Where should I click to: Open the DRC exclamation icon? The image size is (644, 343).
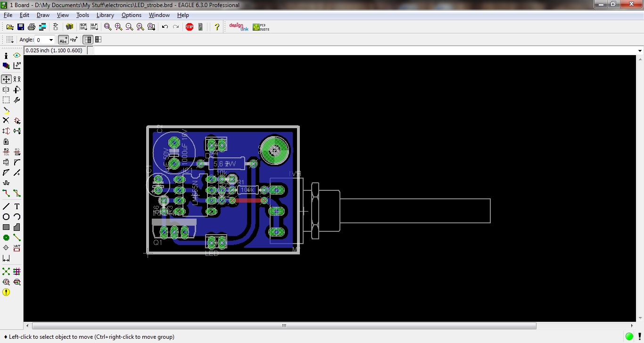6,292
